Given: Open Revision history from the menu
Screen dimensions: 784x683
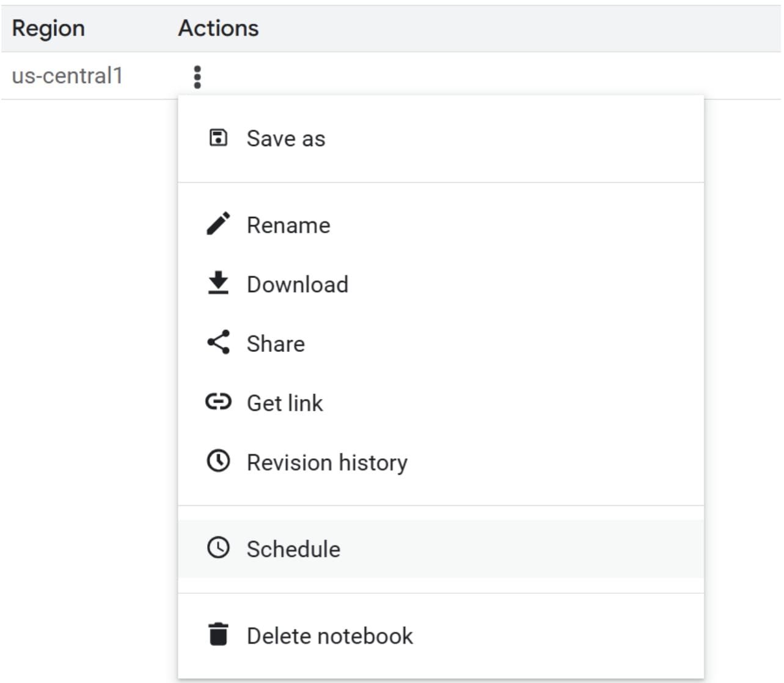Looking at the screenshot, I should point(327,462).
